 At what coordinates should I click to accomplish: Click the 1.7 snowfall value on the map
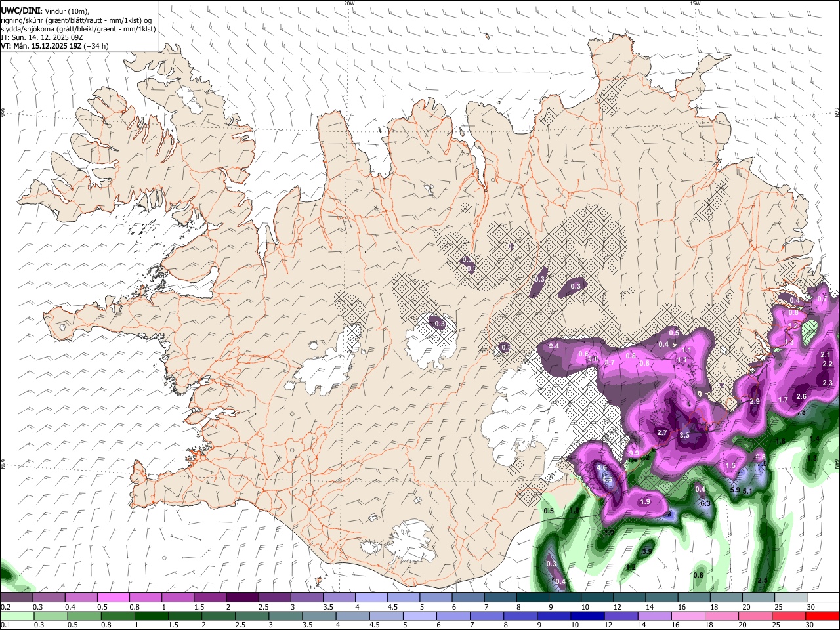[783, 400]
